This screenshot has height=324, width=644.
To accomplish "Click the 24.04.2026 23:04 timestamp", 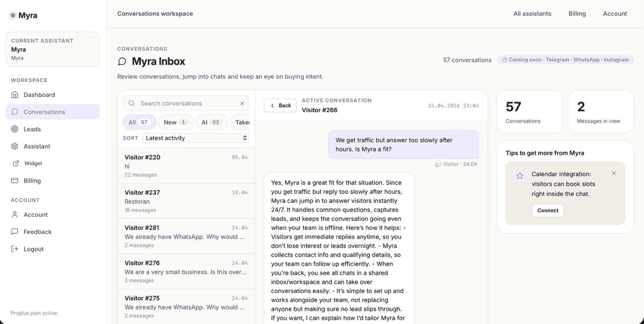I will [x=453, y=106].
